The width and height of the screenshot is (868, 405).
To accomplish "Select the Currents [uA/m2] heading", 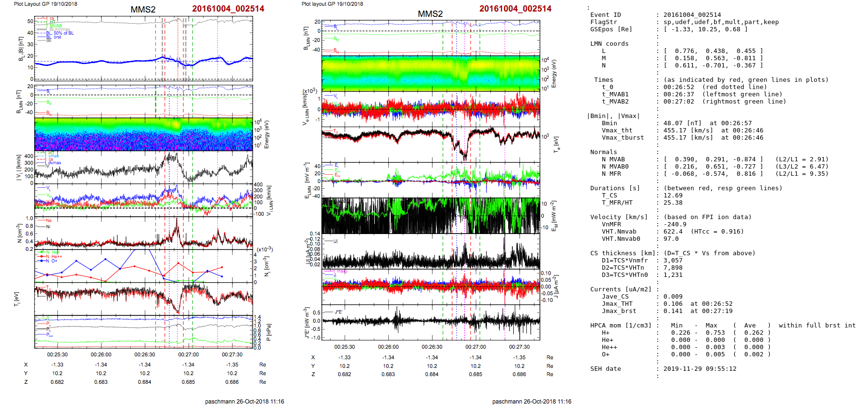I will click(621, 289).
